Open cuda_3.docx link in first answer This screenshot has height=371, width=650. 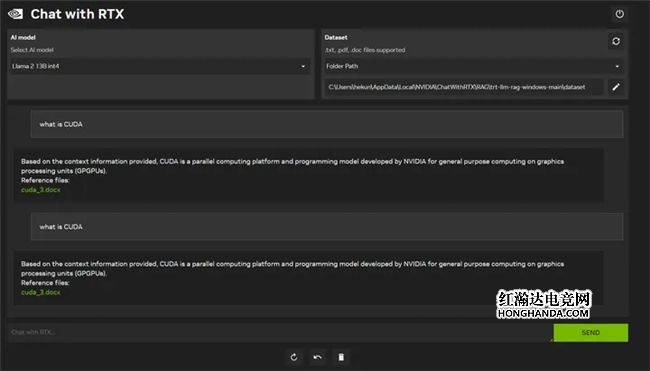point(41,190)
